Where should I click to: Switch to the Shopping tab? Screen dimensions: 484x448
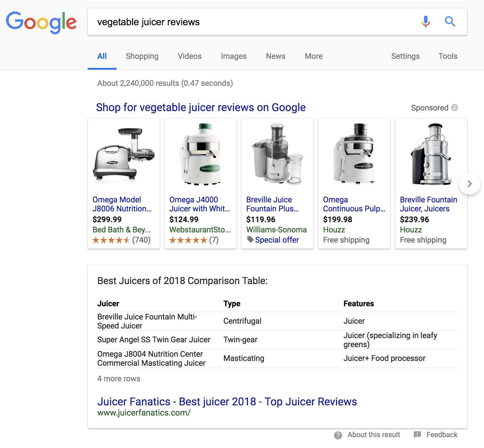coord(142,56)
